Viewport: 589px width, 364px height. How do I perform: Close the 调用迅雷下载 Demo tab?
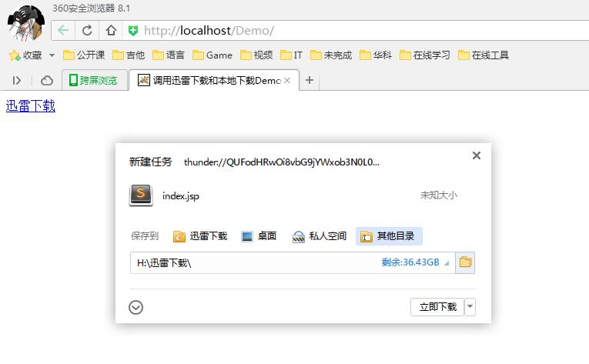tap(287, 80)
